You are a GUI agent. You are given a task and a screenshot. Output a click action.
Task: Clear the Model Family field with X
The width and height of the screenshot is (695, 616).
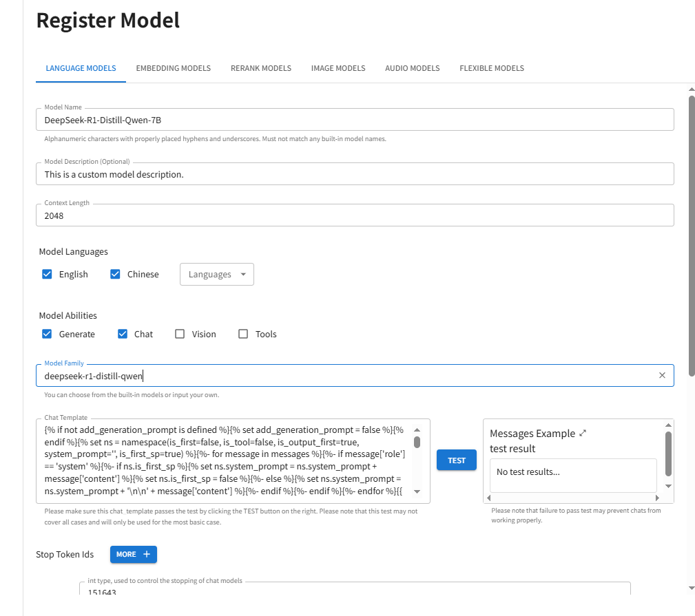click(x=662, y=375)
